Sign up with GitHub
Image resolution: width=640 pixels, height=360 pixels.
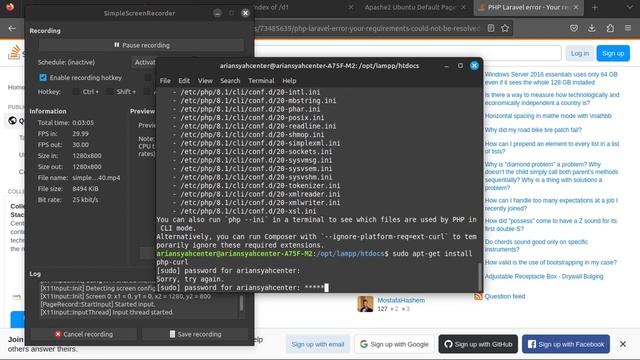click(478, 344)
